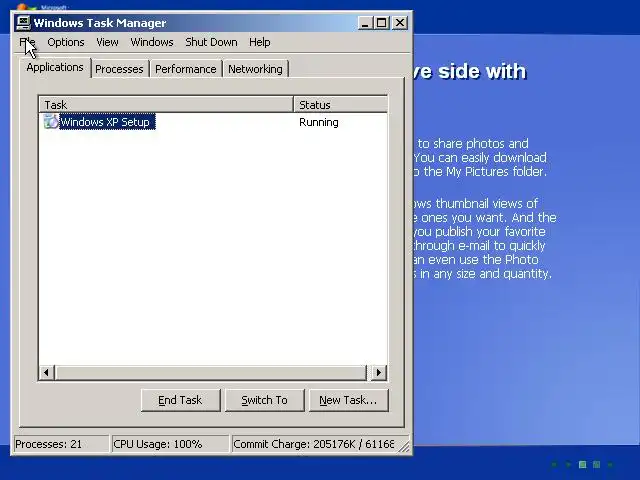Screen dimensions: 640x480
Task: Select the Windows XP Setup task row
Action: (x=213, y=122)
